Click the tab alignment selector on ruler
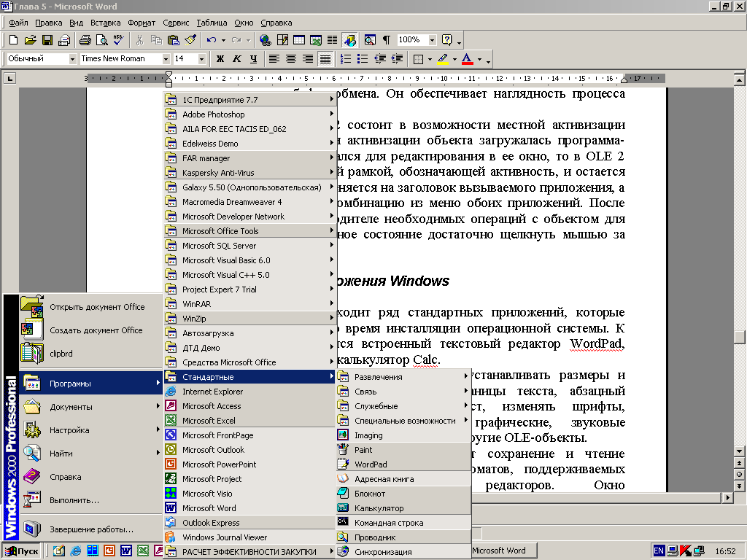 (x=10, y=79)
